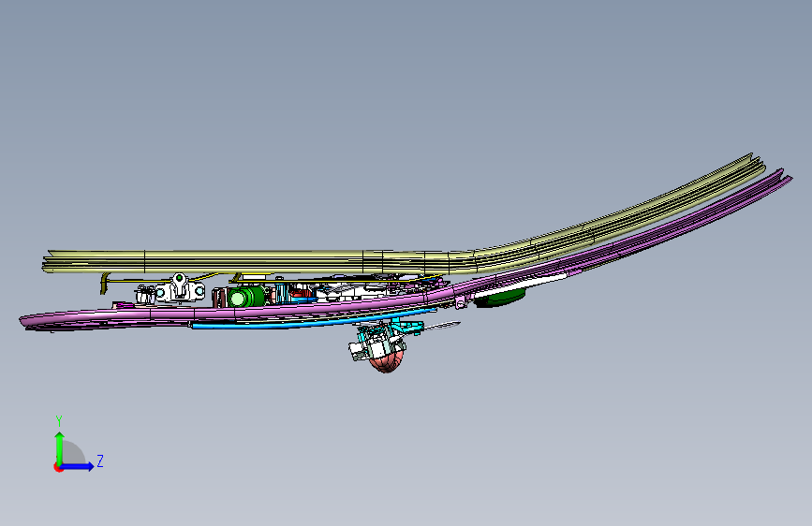Select the gray quarter-circle plane of the triad

point(72,453)
